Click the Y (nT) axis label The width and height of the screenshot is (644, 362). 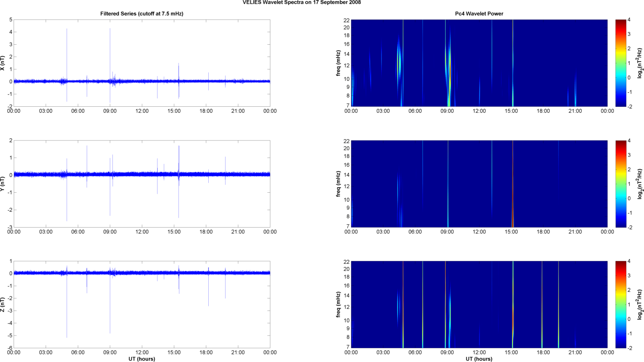point(3,184)
